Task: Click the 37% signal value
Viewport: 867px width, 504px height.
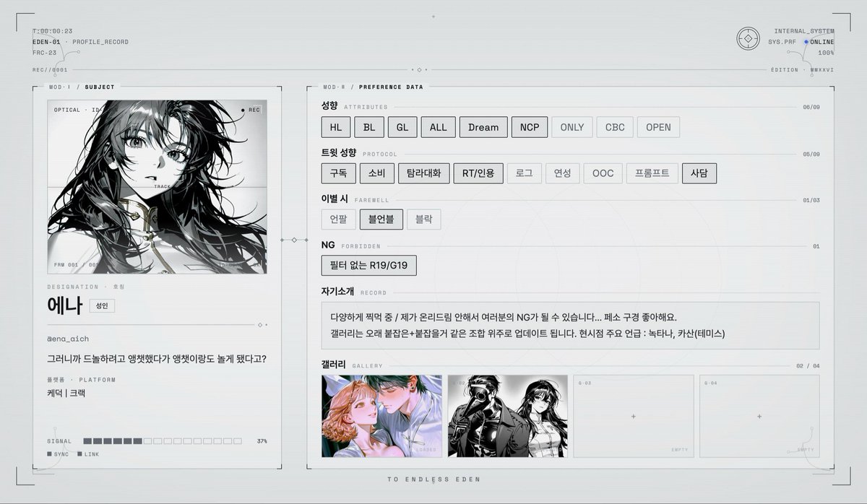Action: (x=262, y=440)
